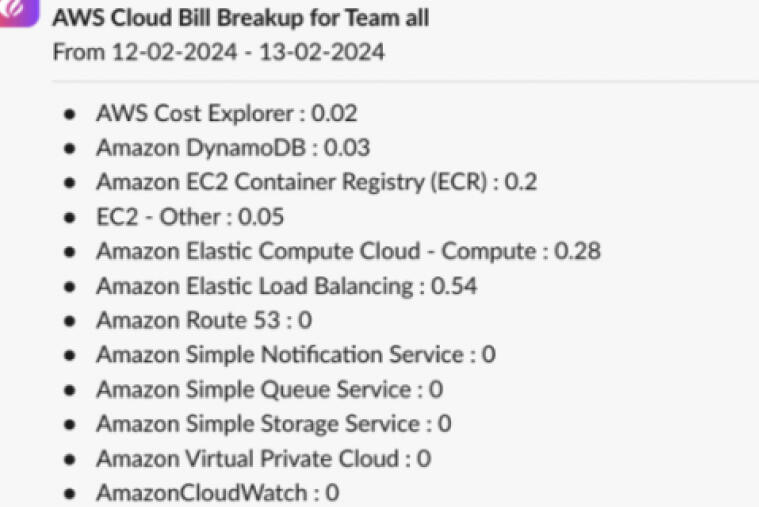This screenshot has width=759, height=507.
Task: Click the 0.02 cost value
Action: pyautogui.click(x=336, y=114)
